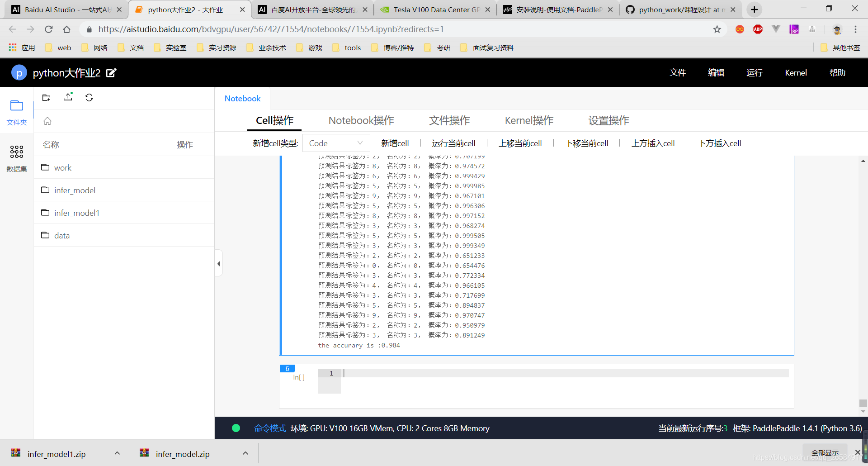Click 上移当前cell button
This screenshot has width=868, height=466.
click(x=520, y=143)
